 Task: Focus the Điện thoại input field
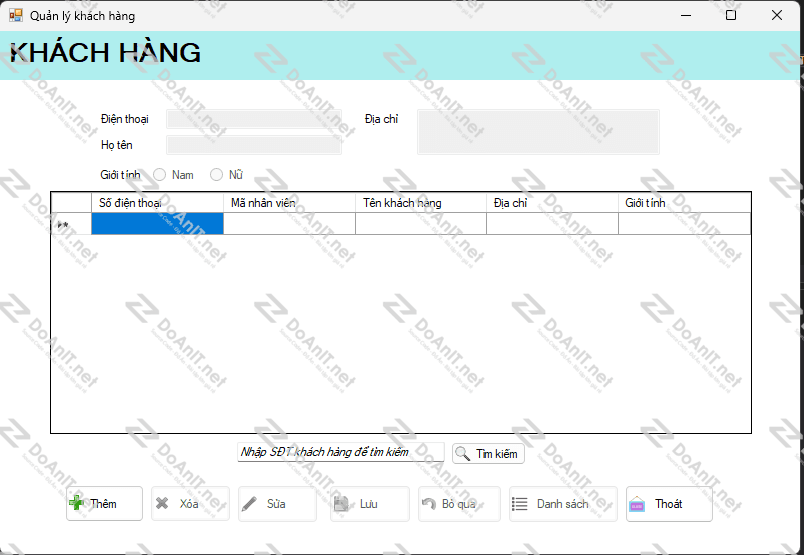pyautogui.click(x=254, y=119)
